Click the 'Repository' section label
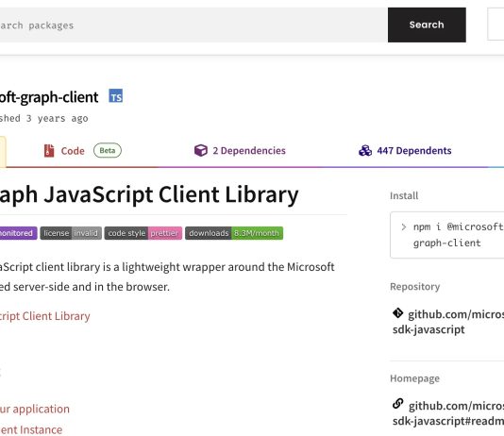The height and width of the screenshot is (436, 504). tap(415, 286)
